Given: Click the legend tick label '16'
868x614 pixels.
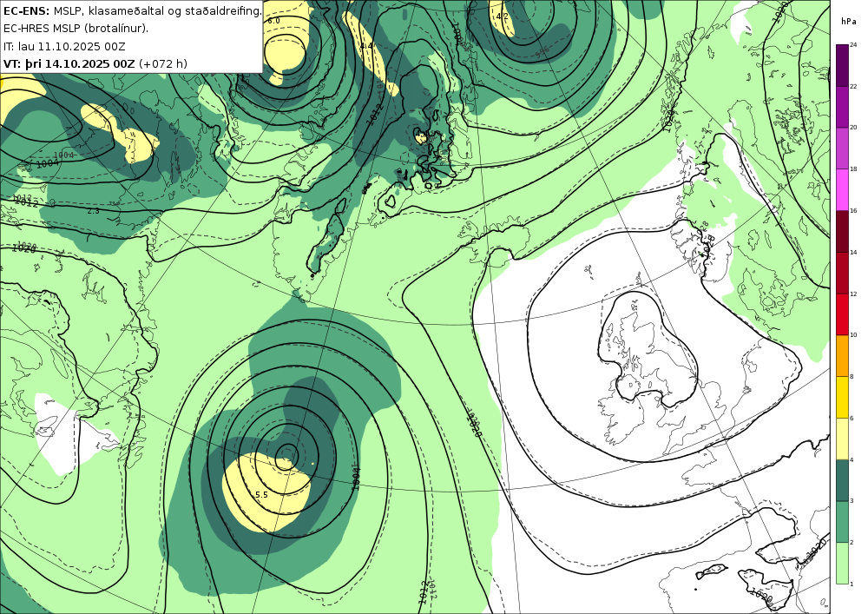Looking at the screenshot, I should (853, 211).
